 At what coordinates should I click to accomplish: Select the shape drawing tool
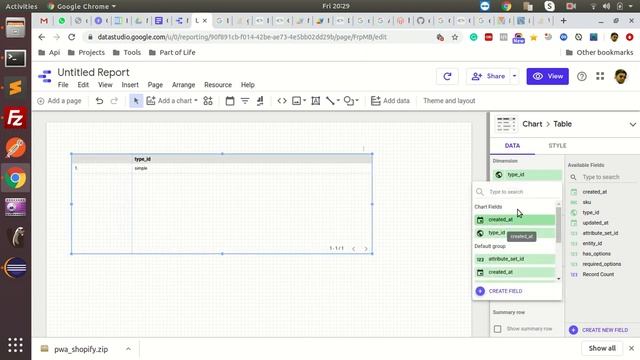349,101
